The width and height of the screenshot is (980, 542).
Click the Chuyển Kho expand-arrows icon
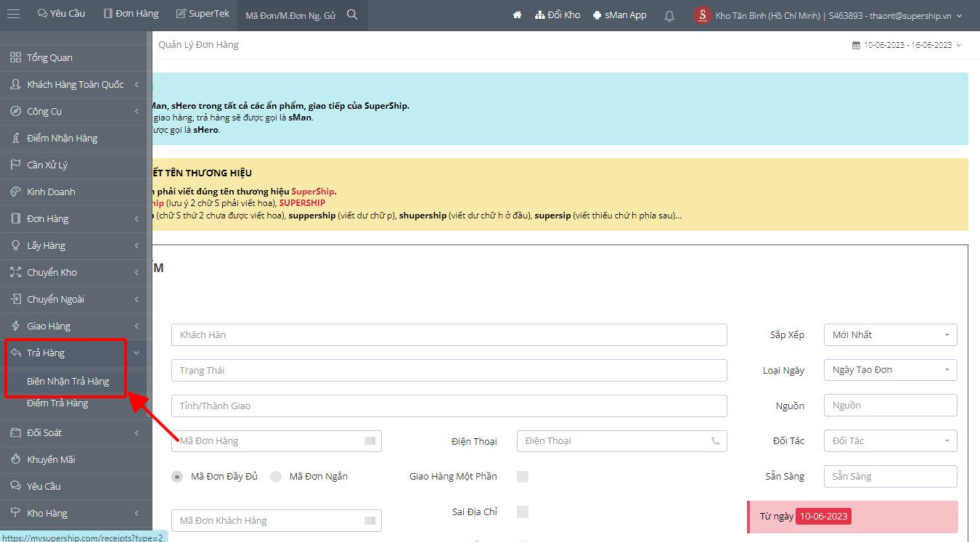coord(15,272)
